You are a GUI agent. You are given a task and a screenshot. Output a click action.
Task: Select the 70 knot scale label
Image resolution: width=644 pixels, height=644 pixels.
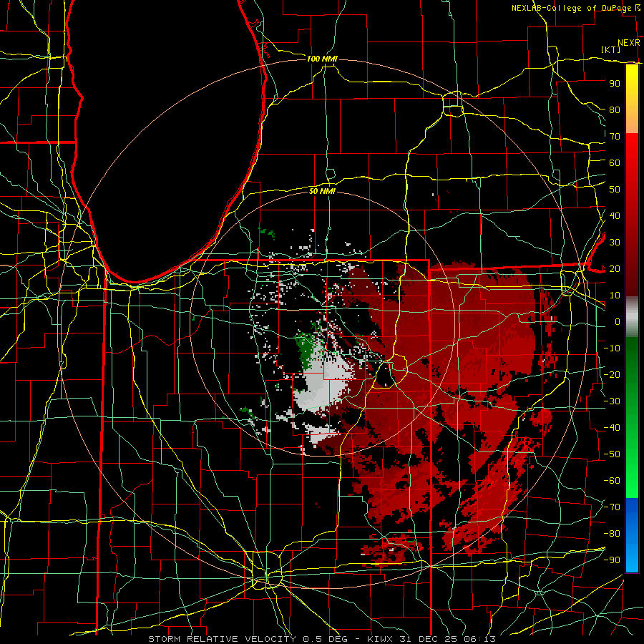[615, 137]
